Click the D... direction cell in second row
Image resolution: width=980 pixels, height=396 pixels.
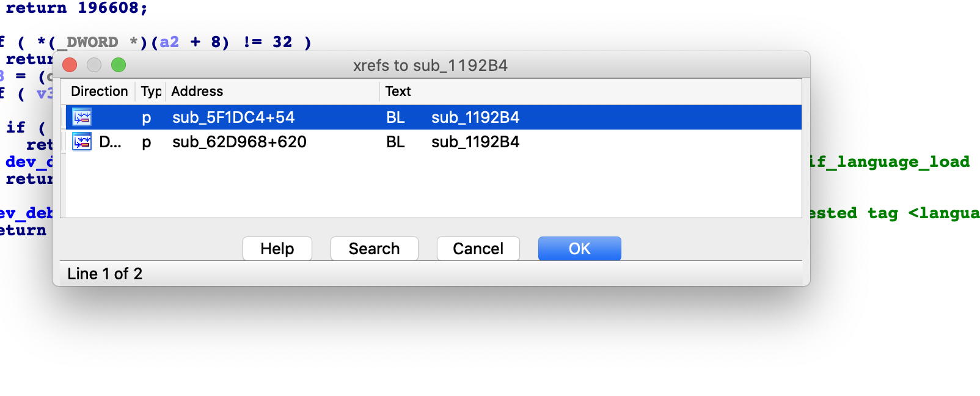111,142
